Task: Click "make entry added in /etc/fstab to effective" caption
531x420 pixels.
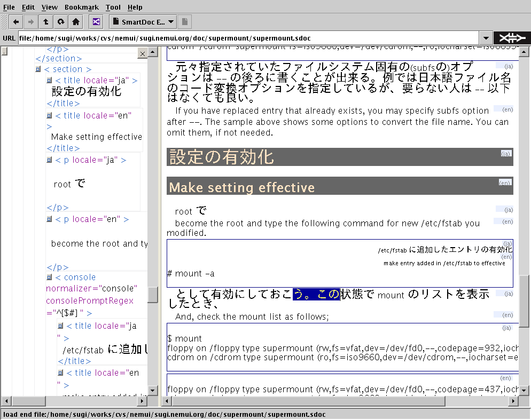Action: 444,263
